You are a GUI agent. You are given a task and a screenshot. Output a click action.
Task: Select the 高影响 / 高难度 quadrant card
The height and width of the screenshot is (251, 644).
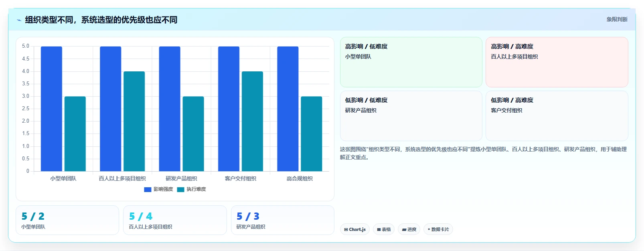(557, 62)
